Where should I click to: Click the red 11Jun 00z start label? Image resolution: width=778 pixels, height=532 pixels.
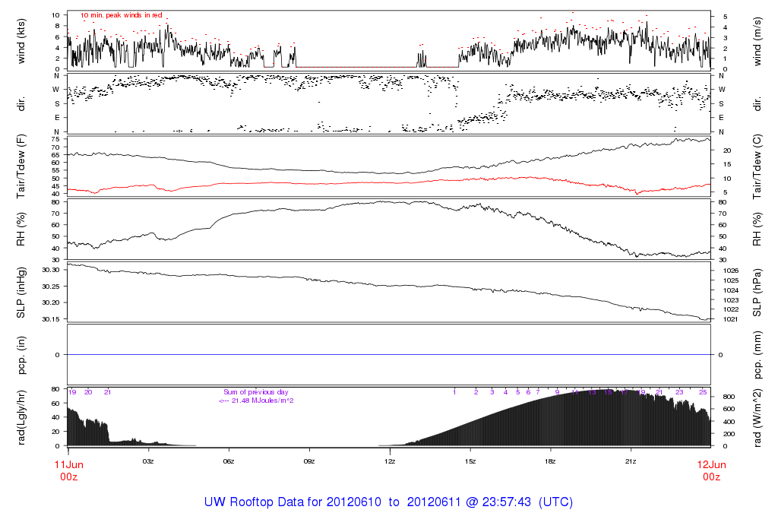[x=68, y=470]
